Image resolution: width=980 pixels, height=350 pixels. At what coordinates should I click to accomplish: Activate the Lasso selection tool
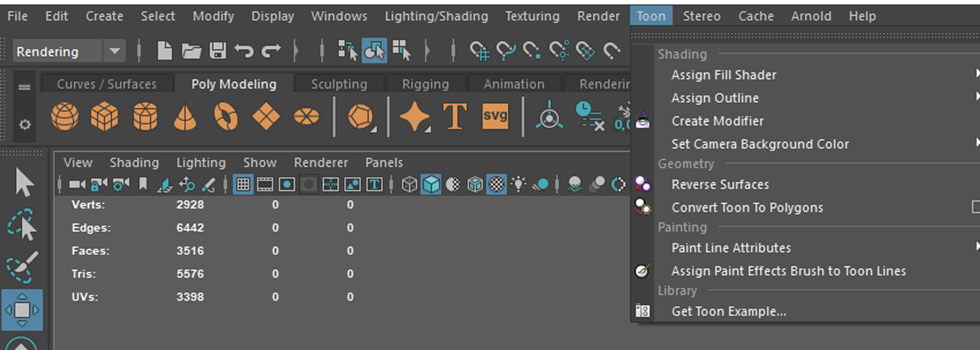coord(22,225)
